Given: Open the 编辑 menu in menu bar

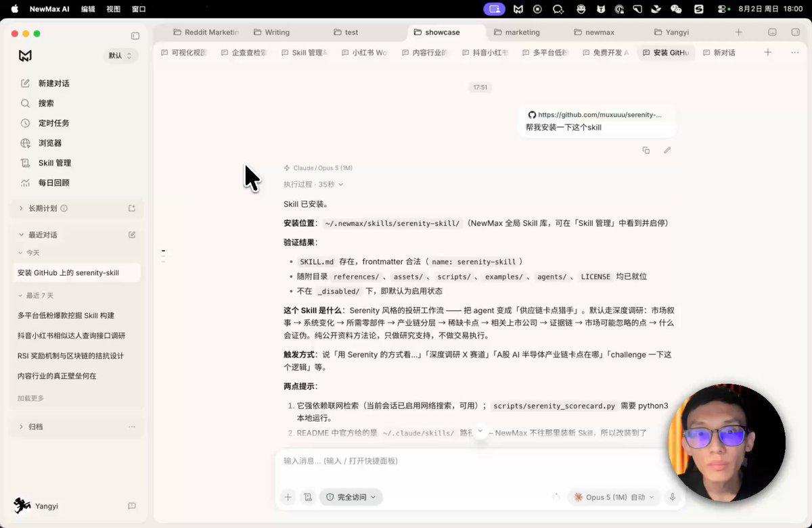Looking at the screenshot, I should (x=88, y=9).
